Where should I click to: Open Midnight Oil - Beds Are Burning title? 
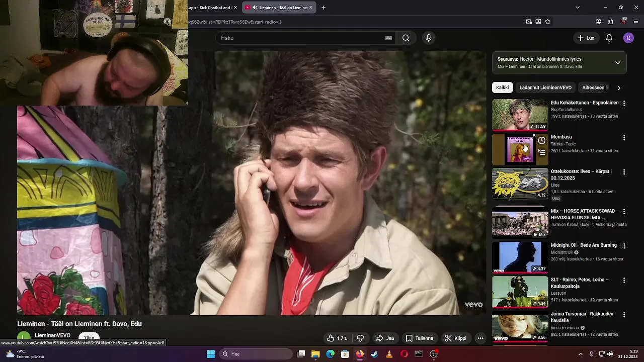click(x=584, y=245)
